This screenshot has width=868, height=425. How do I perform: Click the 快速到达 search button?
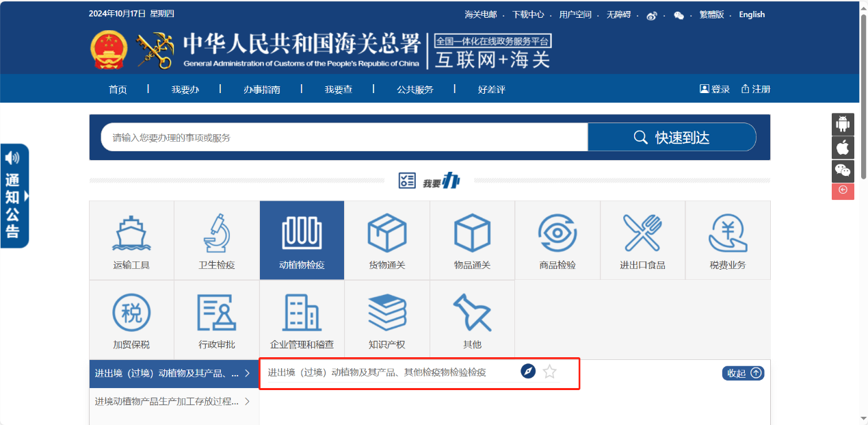pos(672,138)
